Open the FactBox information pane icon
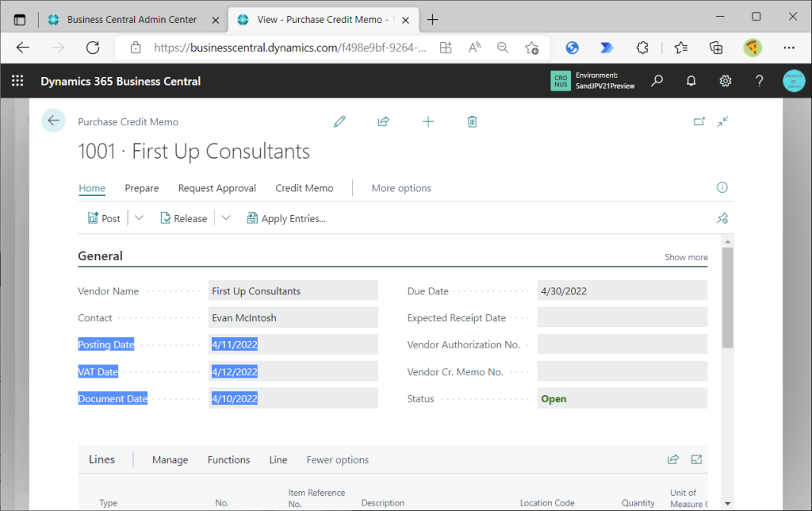Screen dimensions: 812x511 tap(722, 187)
